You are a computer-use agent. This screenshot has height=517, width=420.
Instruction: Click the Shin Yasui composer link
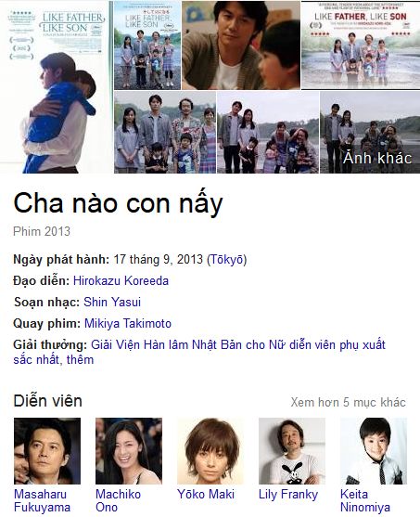[x=112, y=302]
